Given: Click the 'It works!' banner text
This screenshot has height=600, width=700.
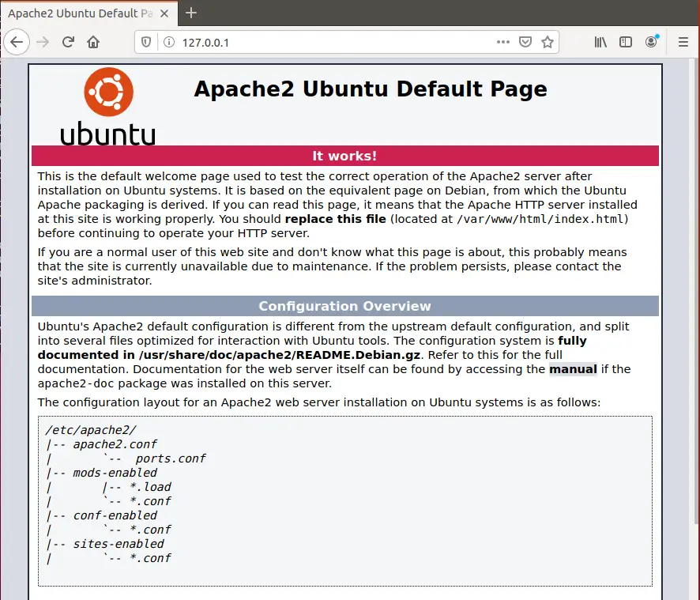Looking at the screenshot, I should tap(344, 156).
